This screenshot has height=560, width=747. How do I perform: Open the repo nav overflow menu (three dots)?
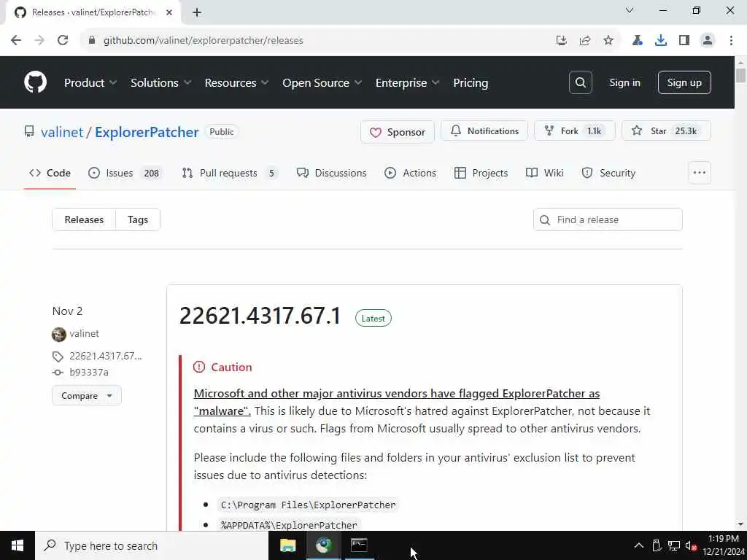click(699, 172)
